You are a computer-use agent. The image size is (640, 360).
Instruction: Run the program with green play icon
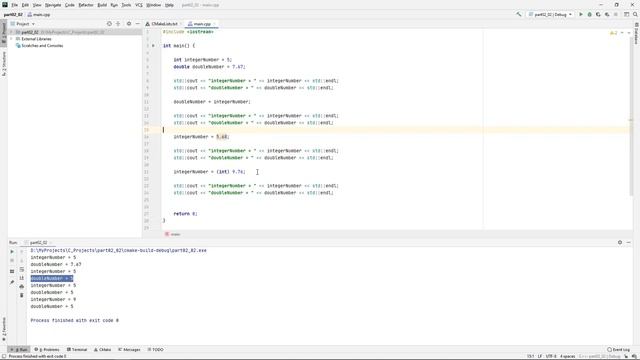[581, 14]
